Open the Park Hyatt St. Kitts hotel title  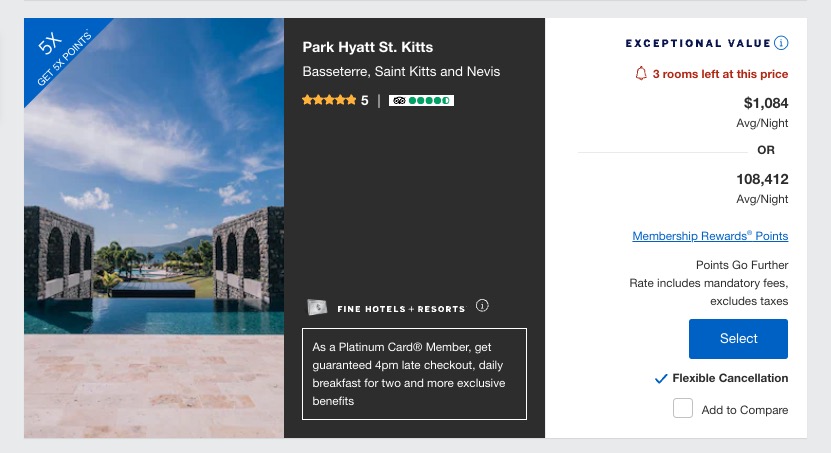(368, 47)
